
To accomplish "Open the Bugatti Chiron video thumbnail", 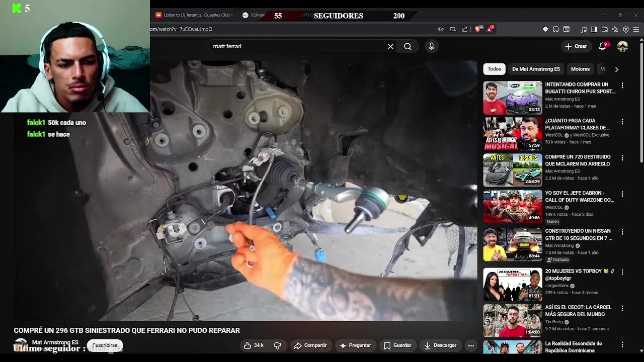I will point(513,98).
